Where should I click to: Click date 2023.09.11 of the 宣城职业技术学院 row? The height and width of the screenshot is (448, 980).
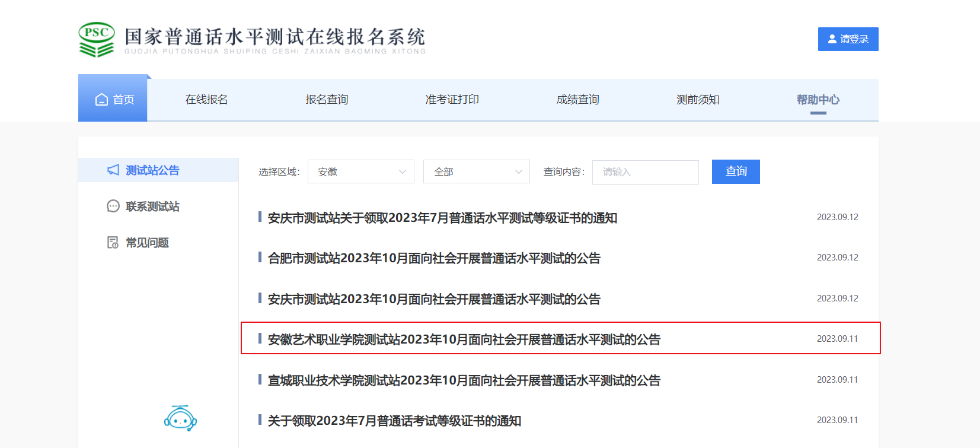click(838, 380)
